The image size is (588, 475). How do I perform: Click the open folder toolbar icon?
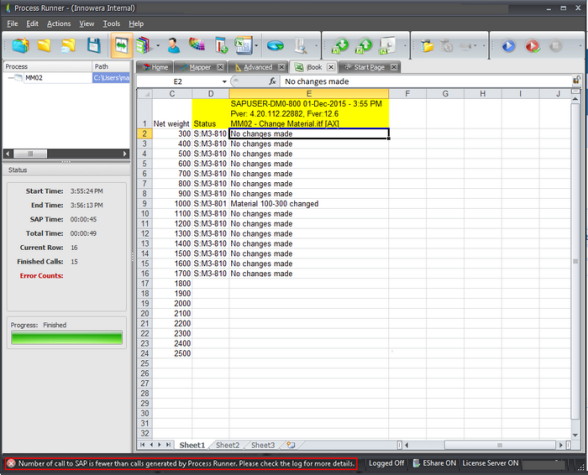[x=44, y=46]
